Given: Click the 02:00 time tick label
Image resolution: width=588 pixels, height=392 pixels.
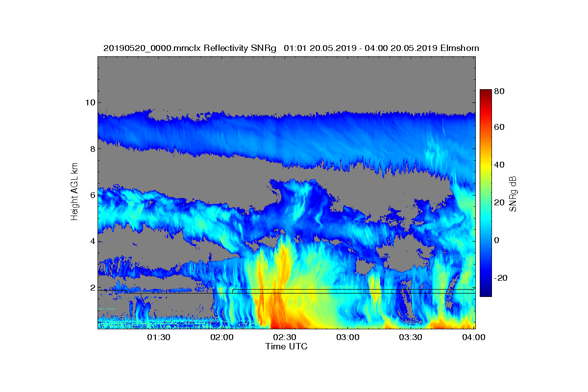Looking at the screenshot, I should 221,337.
